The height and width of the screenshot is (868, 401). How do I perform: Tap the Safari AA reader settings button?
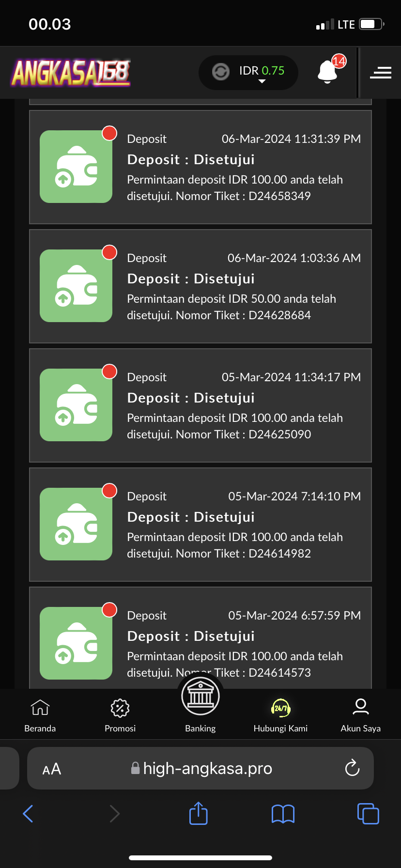click(x=52, y=769)
